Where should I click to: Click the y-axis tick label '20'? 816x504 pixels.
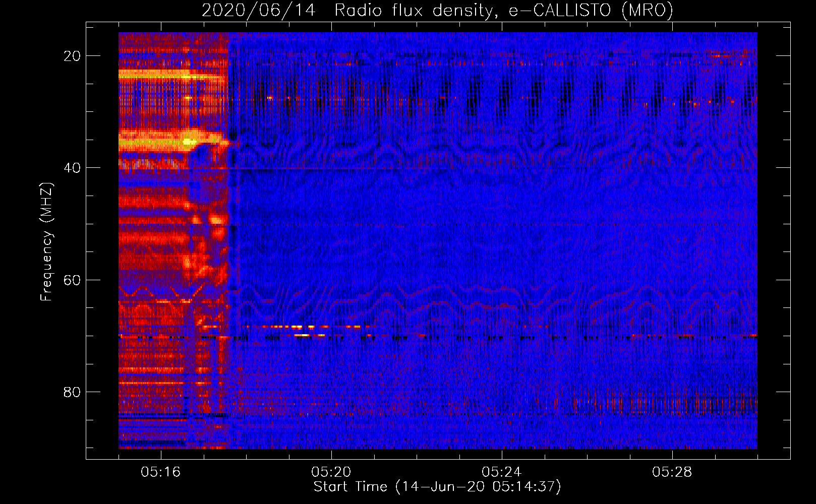pos(72,56)
